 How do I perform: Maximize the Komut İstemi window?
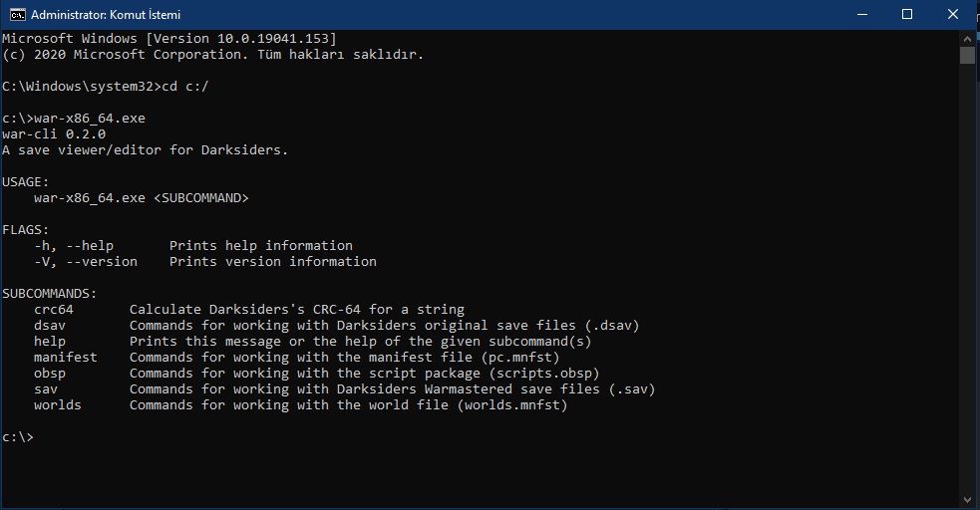(907, 15)
